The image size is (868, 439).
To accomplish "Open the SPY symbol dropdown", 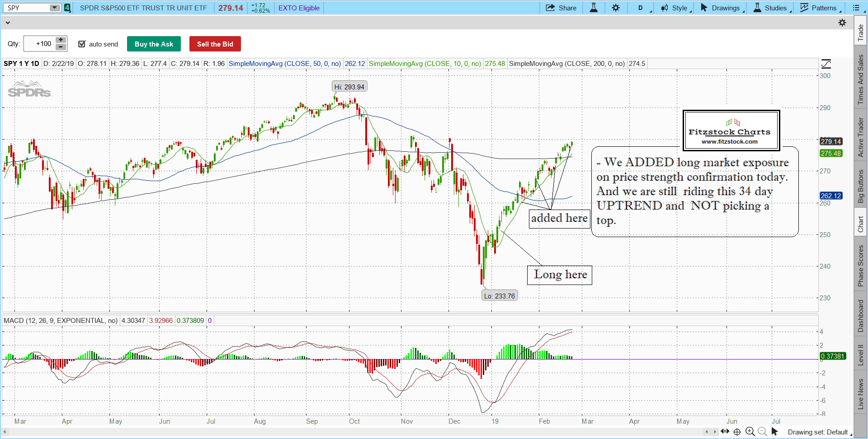I will 54,8.
